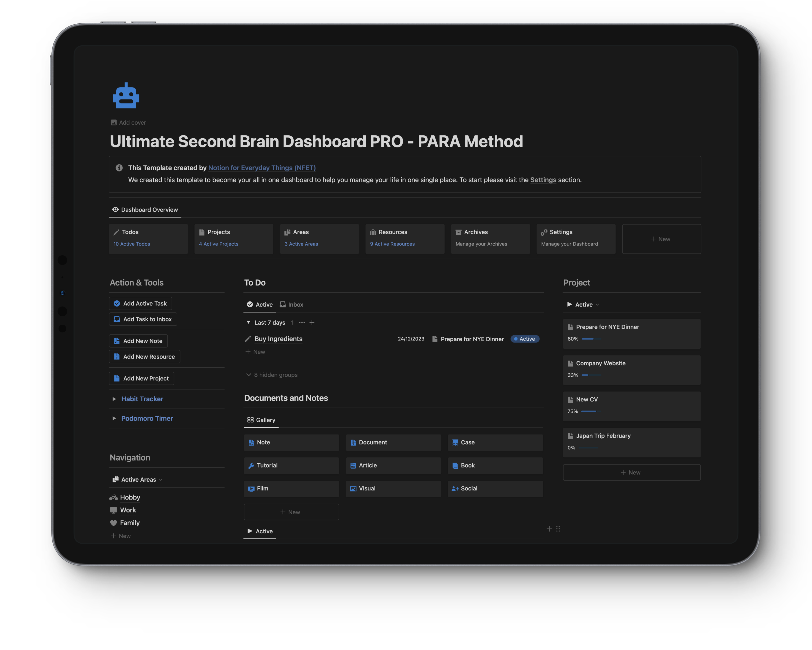Screen dimensions: 812x650
Task: Click New below the Documents gallery
Action: point(291,512)
